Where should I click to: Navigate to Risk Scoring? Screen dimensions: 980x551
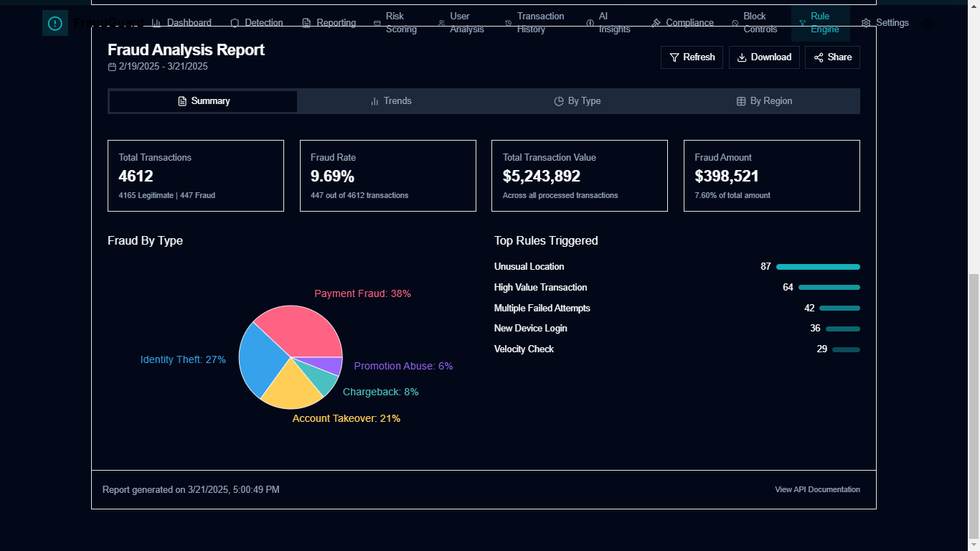(395, 23)
